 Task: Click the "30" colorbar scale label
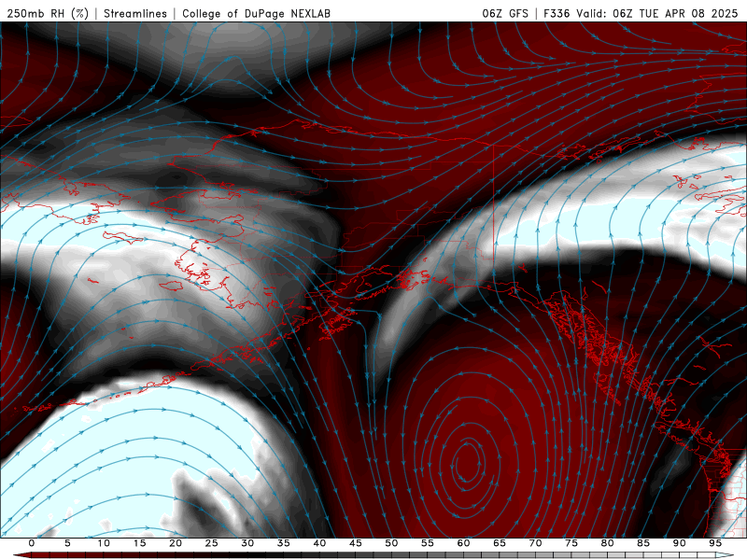tap(247, 543)
